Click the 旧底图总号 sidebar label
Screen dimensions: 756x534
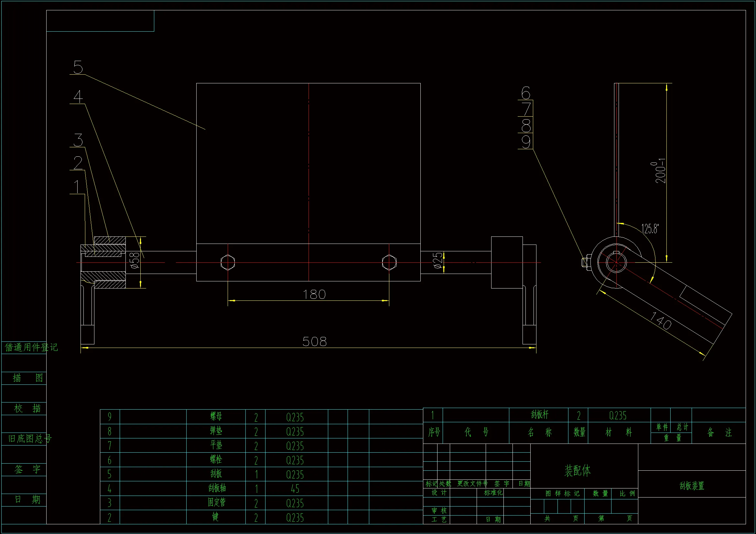click(30, 439)
